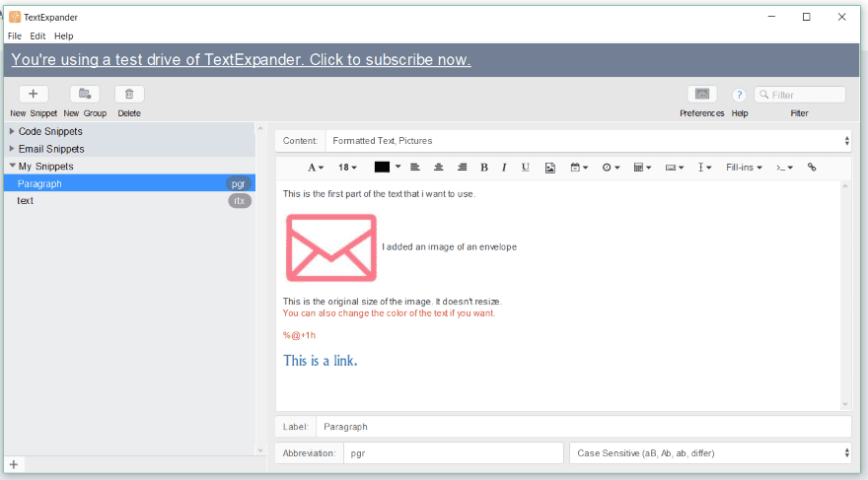Open the date macro calendar menu

(x=579, y=167)
